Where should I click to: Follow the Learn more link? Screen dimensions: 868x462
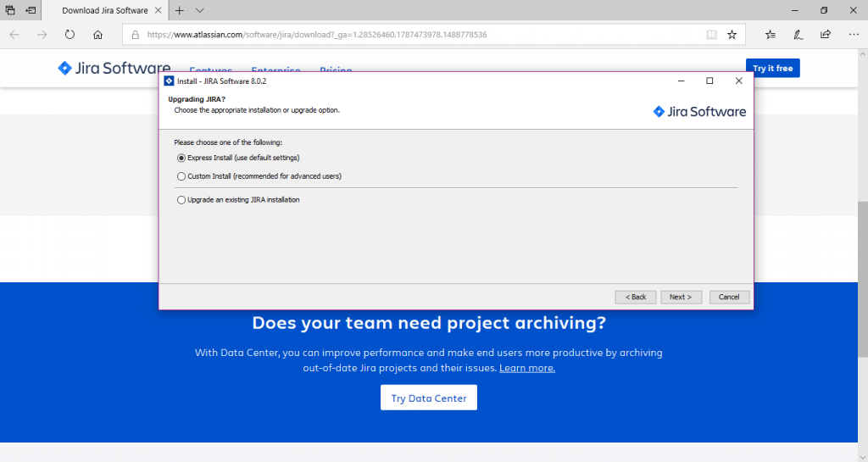point(527,368)
